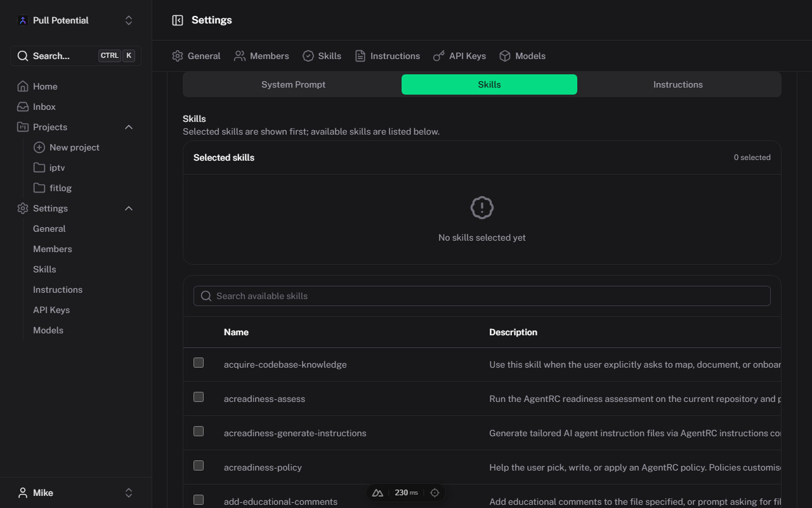Open API Keys under sidebar Settings
The height and width of the screenshot is (508, 812).
point(51,310)
